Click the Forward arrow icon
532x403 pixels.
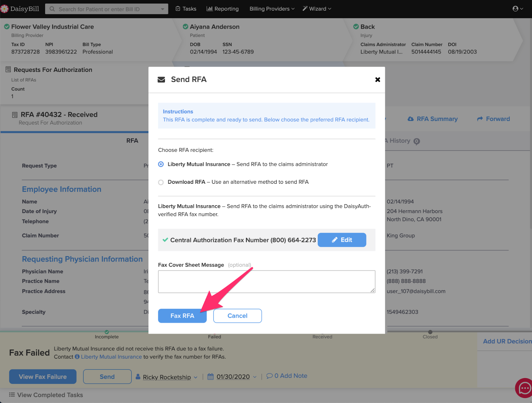click(x=480, y=119)
